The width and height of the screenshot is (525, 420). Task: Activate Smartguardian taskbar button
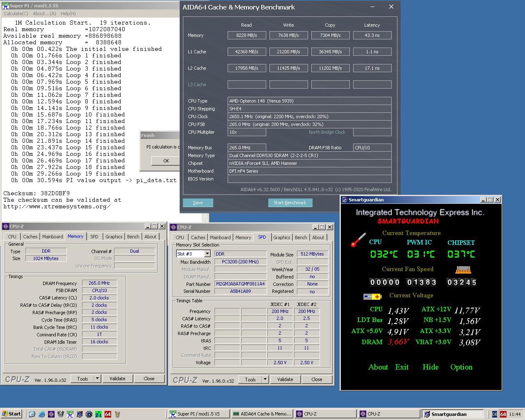[x=453, y=414]
